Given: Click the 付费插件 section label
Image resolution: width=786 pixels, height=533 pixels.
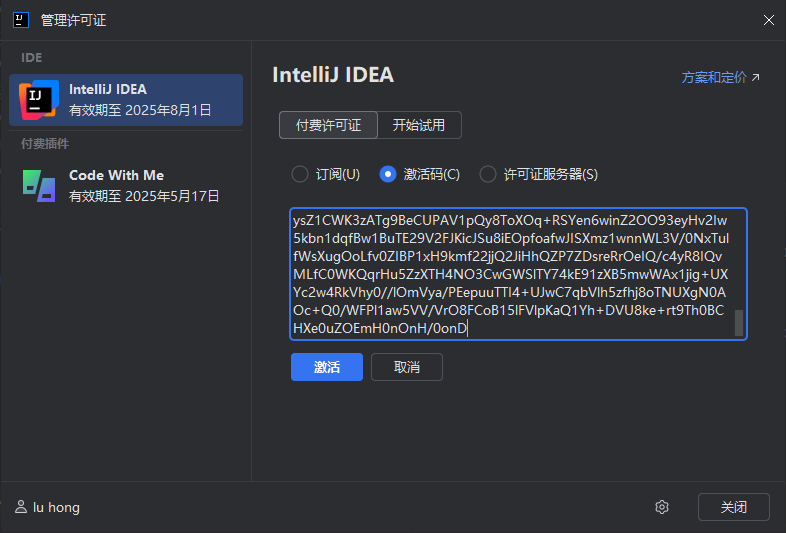Looking at the screenshot, I should tap(45, 144).
